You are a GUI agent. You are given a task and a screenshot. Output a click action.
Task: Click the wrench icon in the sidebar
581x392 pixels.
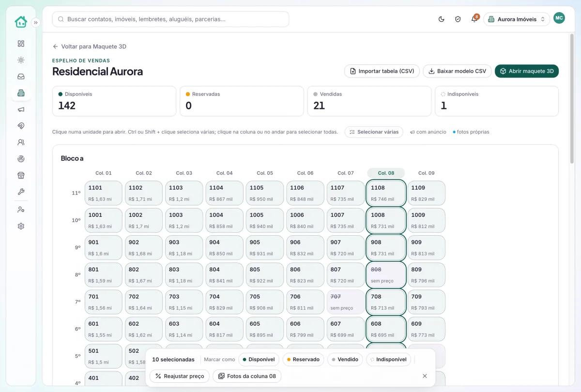pos(21,192)
